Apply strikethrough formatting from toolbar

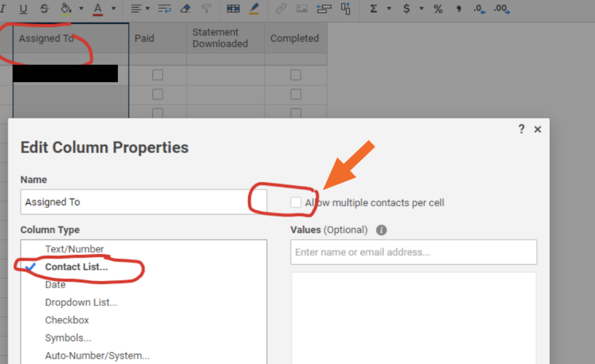tap(44, 8)
